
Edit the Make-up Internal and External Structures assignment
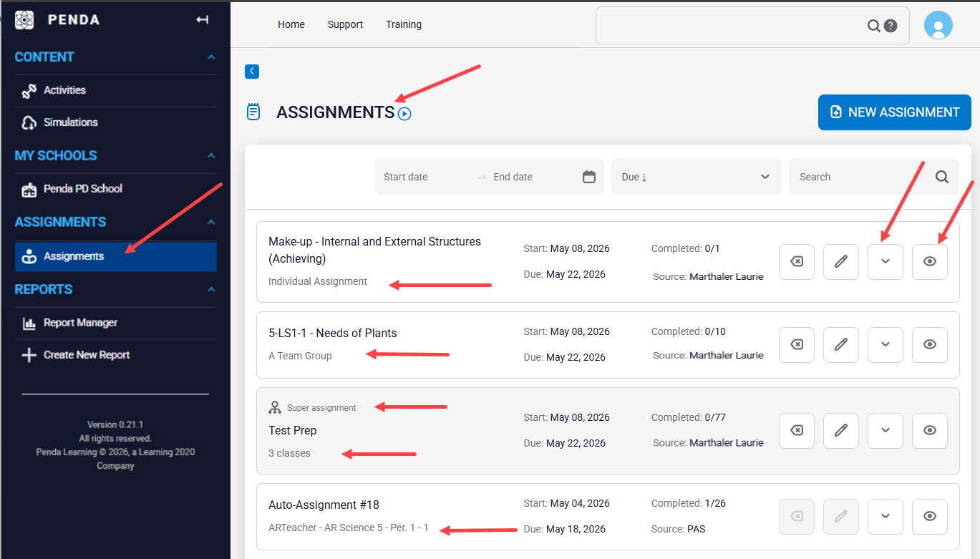pyautogui.click(x=841, y=262)
